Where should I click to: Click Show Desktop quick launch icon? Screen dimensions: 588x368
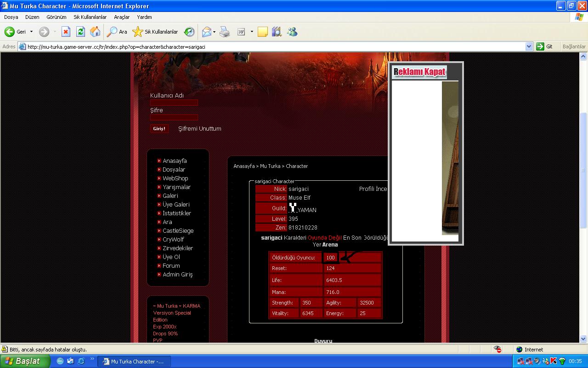(70, 361)
